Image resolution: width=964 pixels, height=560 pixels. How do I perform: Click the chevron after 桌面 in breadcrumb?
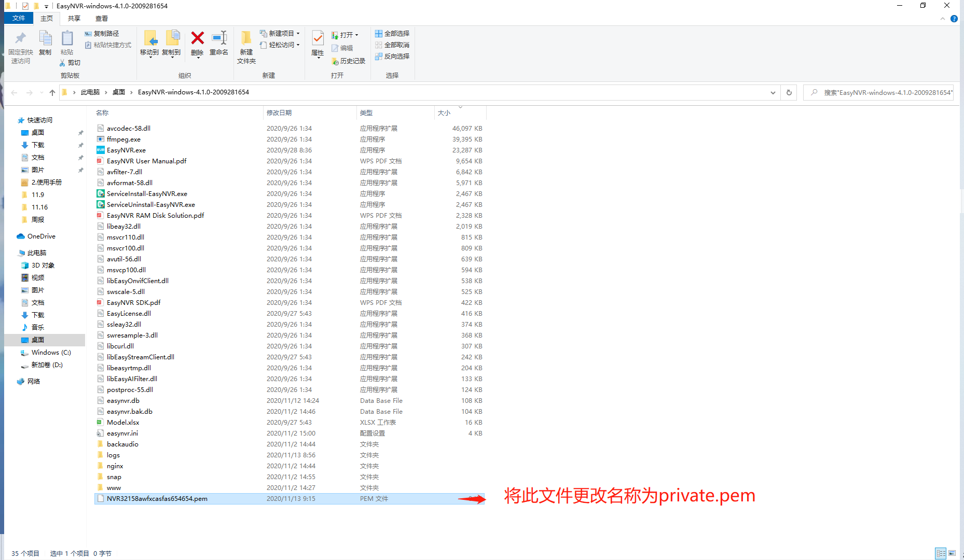click(131, 92)
